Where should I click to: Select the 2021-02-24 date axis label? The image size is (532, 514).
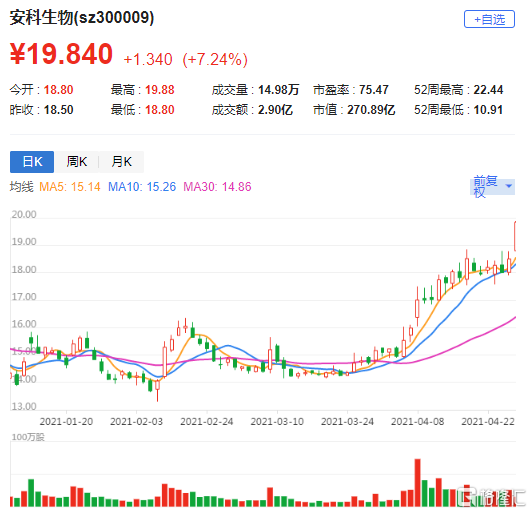[207, 422]
